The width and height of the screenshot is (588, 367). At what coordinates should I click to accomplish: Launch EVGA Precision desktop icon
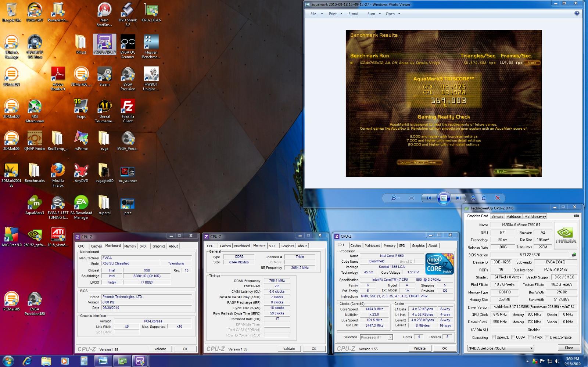click(x=128, y=79)
